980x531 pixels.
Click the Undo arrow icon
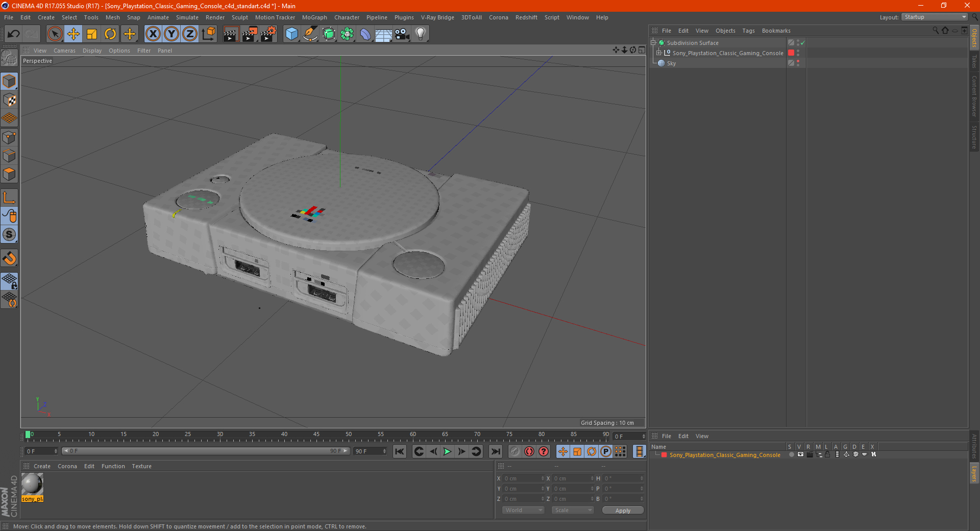point(14,34)
